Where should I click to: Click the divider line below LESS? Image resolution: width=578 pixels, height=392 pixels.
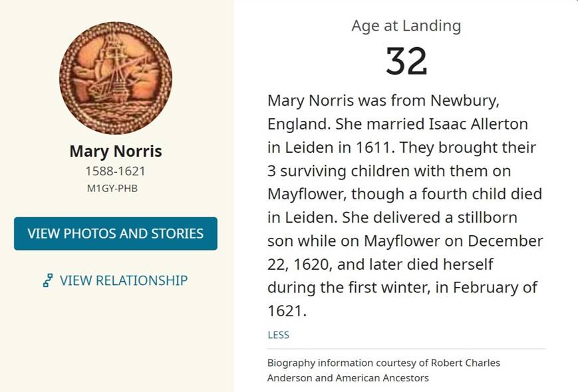tap(406, 349)
